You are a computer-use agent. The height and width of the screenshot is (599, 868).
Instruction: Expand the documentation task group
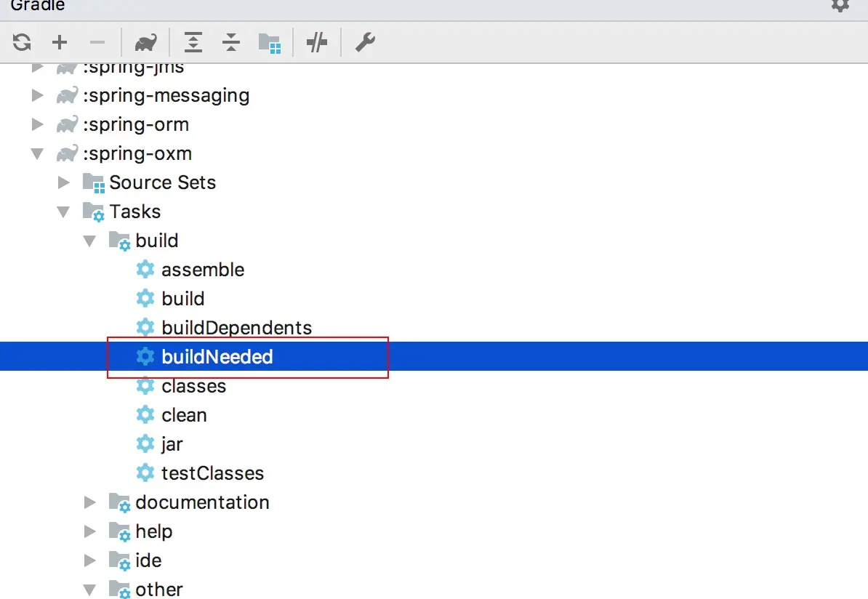tap(89, 502)
